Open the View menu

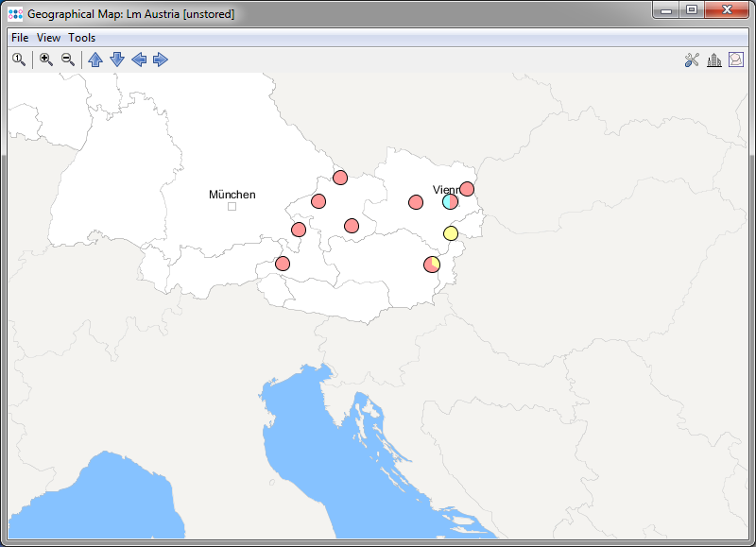[x=48, y=38]
